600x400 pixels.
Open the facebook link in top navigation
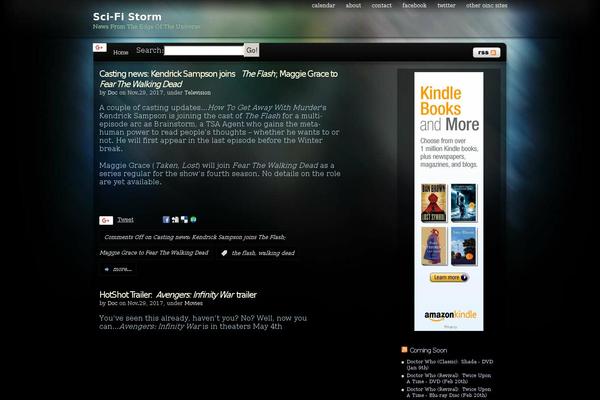click(414, 5)
